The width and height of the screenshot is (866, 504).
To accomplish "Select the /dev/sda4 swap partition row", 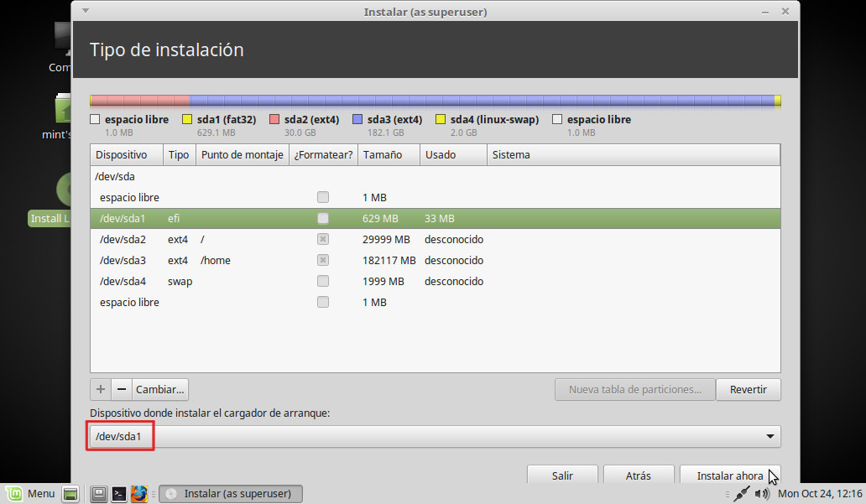I will (252, 281).
